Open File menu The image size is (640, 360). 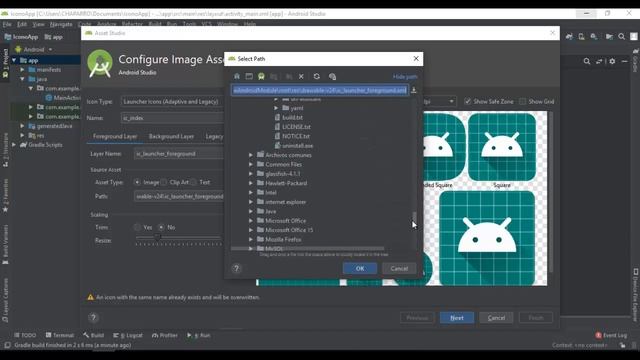click(7, 24)
